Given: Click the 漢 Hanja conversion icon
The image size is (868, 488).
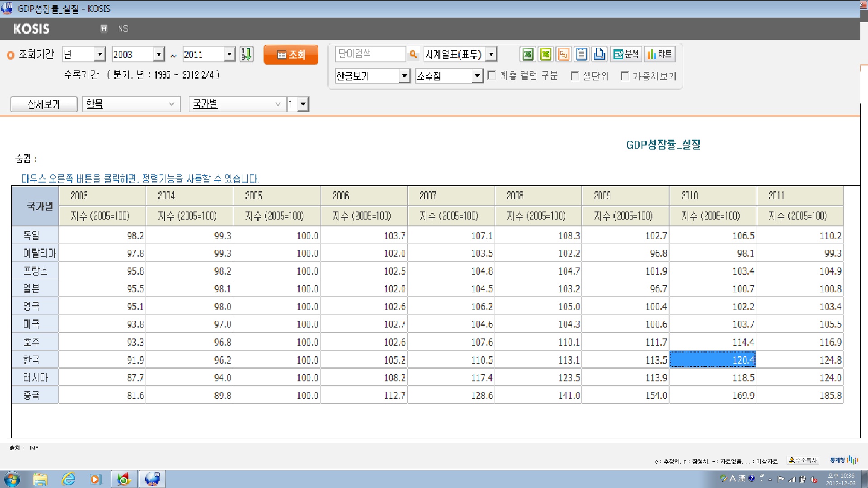Looking at the screenshot, I should click(x=742, y=478).
